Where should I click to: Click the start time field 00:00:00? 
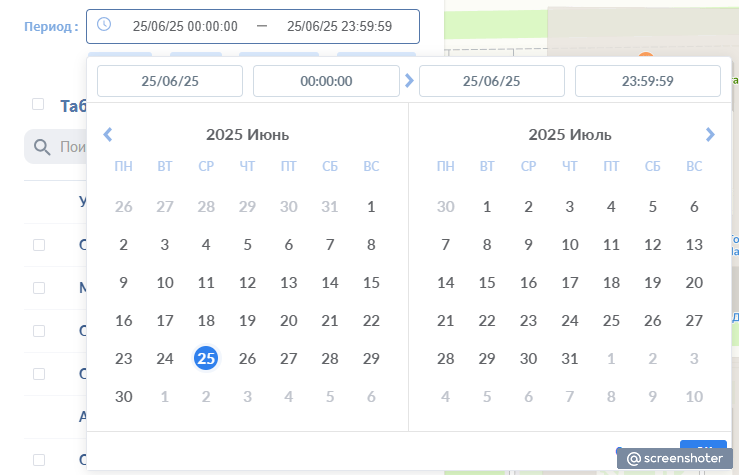(326, 81)
